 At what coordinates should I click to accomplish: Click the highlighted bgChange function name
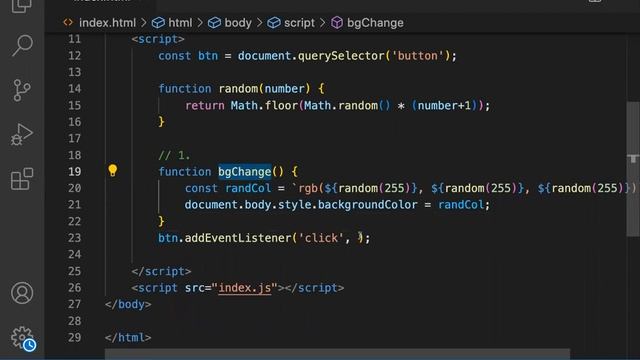coord(244,172)
